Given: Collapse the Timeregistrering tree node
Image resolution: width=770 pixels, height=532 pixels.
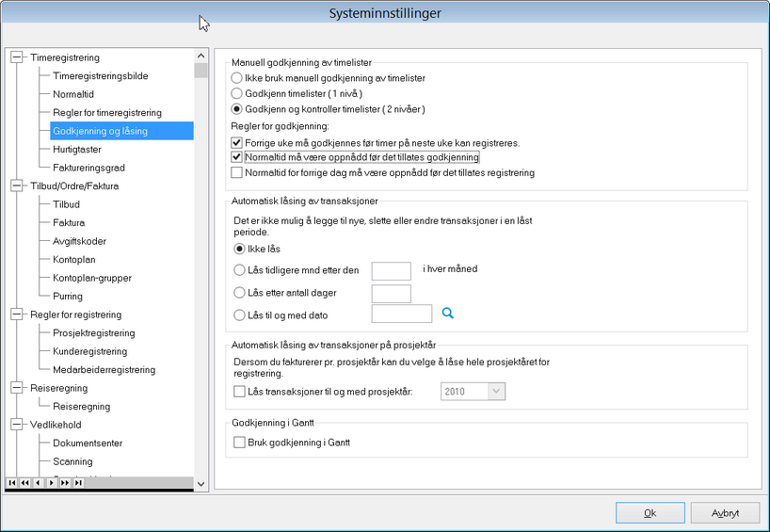Looking at the screenshot, I should pos(17,57).
